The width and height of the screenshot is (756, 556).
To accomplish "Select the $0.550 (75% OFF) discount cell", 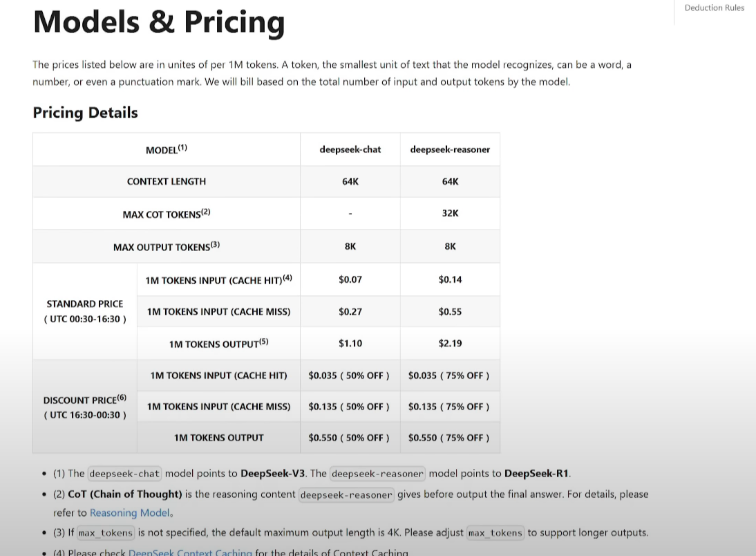I will point(448,438).
